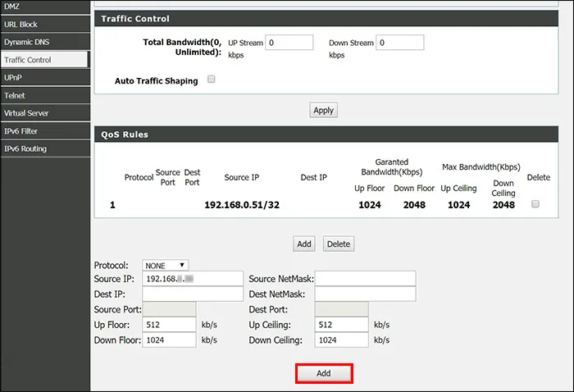Click the Dest IP column header
This screenshot has height=392, width=574.
click(314, 177)
